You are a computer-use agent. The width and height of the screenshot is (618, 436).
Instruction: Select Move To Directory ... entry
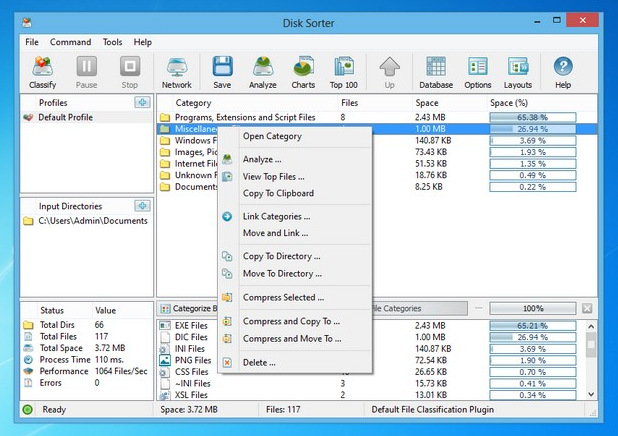(x=295, y=274)
